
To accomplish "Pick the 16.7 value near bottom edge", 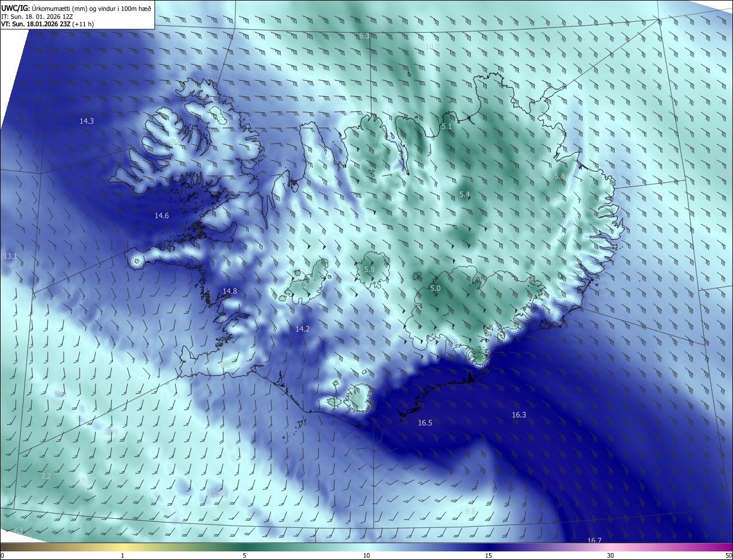I will point(594,541).
